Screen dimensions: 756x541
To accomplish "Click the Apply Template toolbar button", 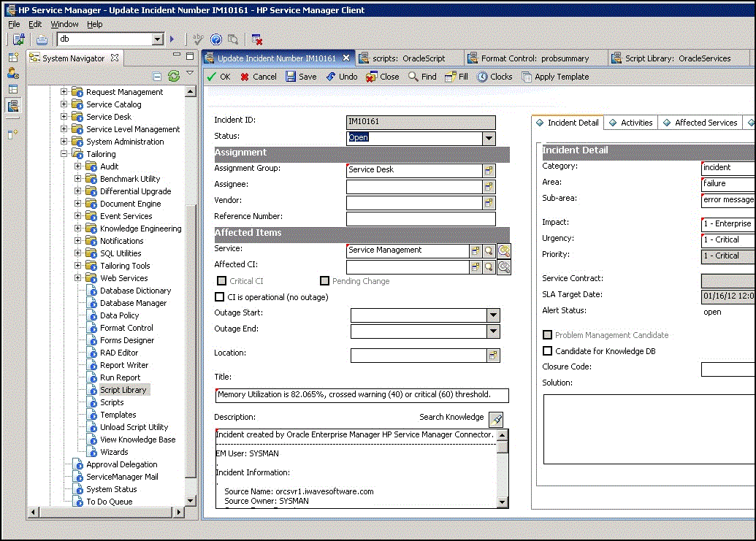I will click(x=555, y=77).
